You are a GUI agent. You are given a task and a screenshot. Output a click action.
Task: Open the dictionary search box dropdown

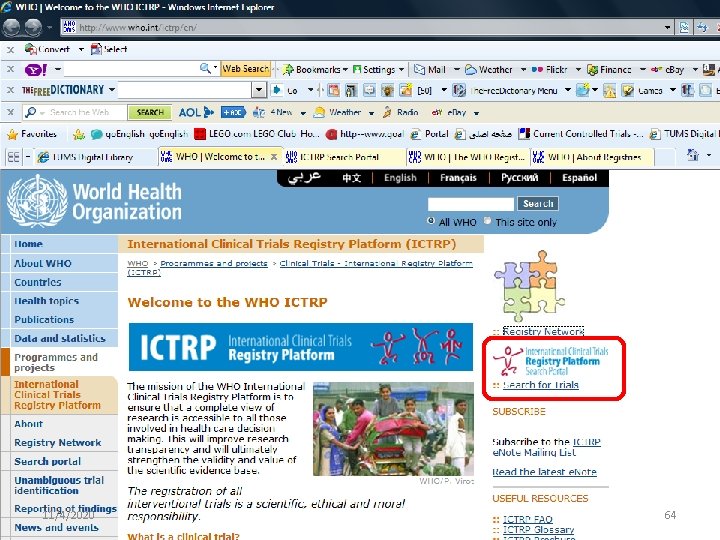(x=259, y=90)
